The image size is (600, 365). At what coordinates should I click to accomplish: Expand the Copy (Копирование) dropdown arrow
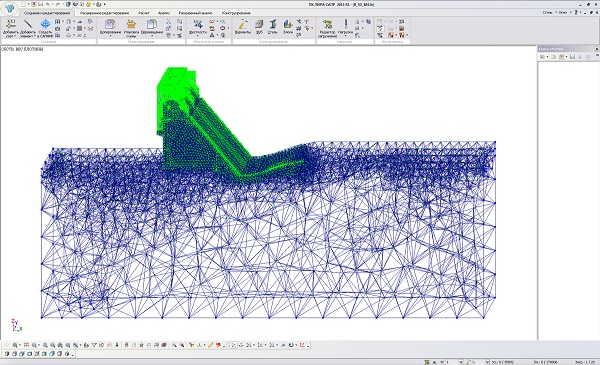point(111,36)
